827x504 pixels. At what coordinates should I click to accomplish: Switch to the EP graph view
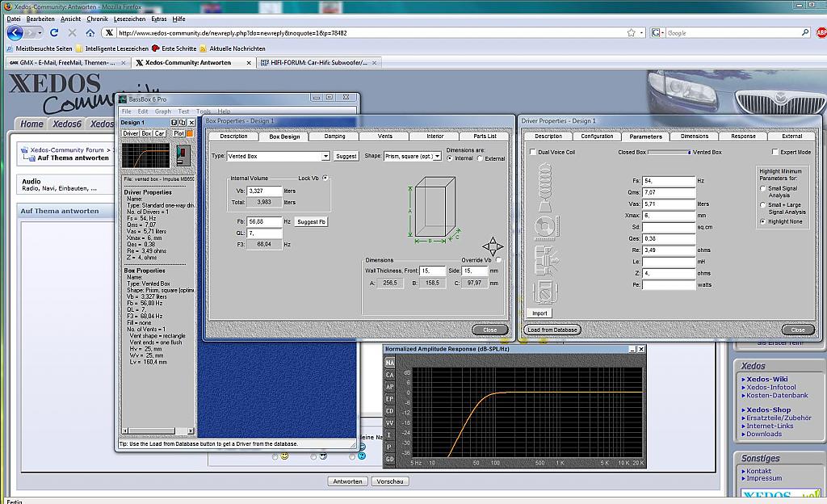click(389, 399)
